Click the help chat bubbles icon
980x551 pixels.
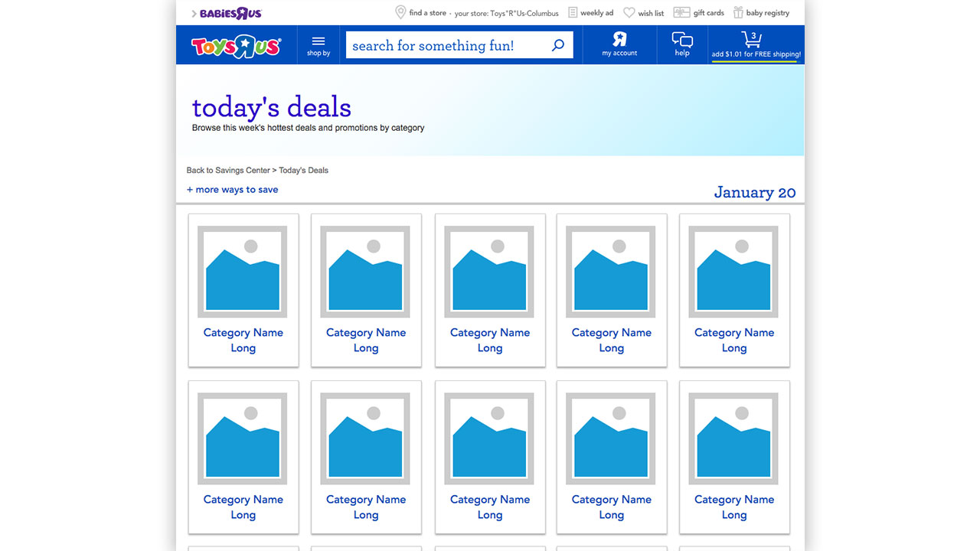click(x=681, y=41)
